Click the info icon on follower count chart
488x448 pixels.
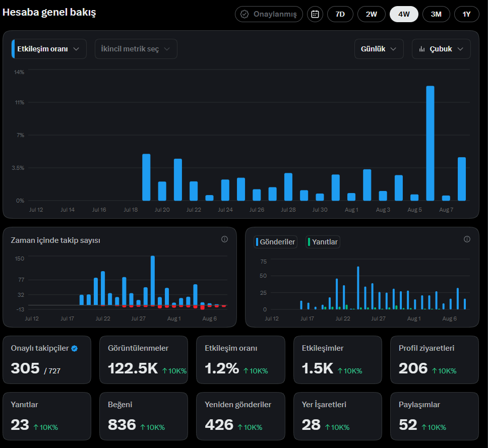coord(224,239)
